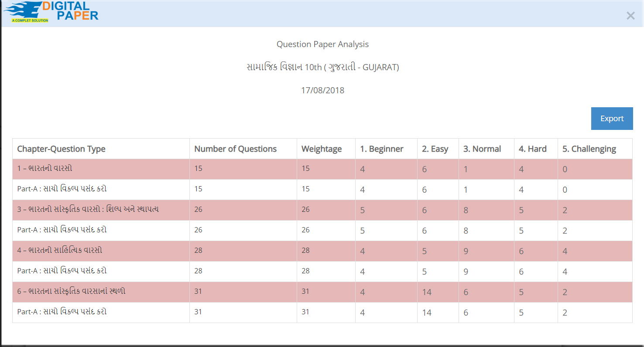
Task: Click the Digital Paper logo
Action: (x=51, y=12)
